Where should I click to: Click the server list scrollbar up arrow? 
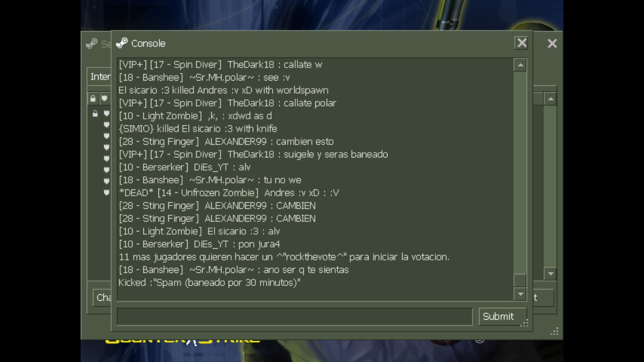550,99
